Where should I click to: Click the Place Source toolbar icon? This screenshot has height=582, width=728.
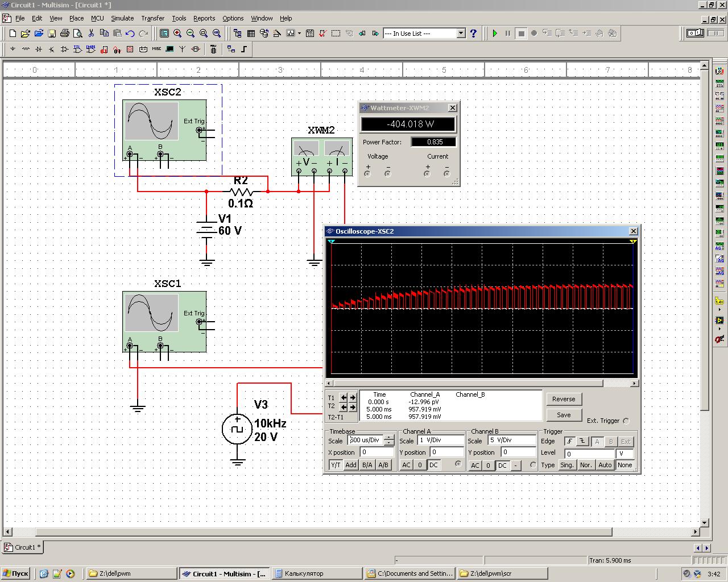pos(13,49)
